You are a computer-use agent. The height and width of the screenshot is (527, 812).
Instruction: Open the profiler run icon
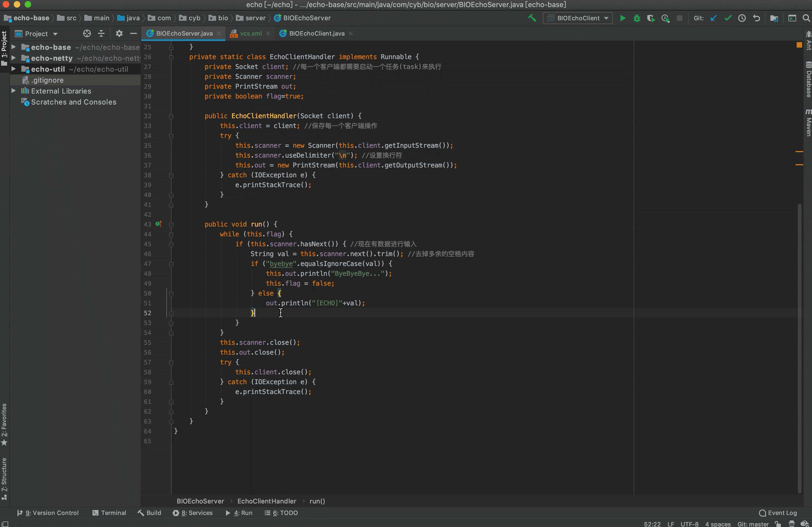click(665, 18)
